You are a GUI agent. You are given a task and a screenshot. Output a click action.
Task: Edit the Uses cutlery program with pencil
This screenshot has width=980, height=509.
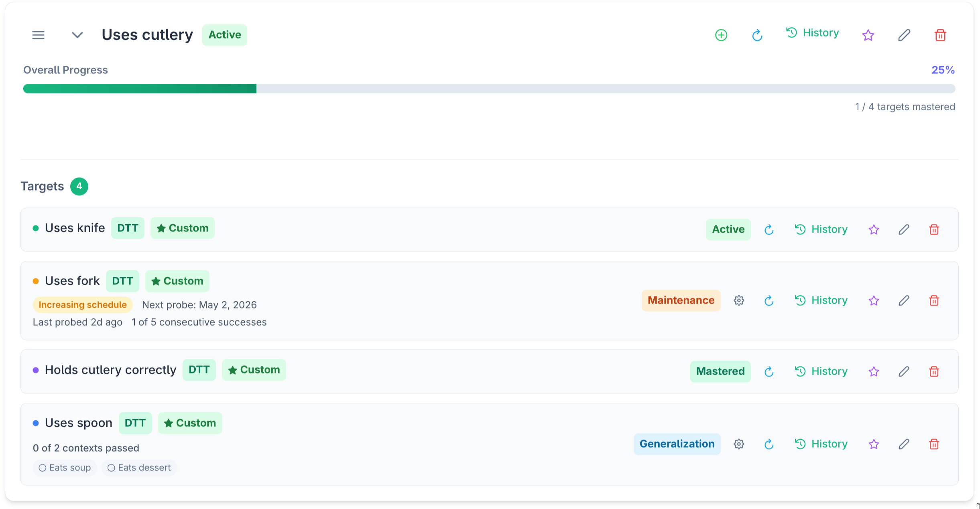pyautogui.click(x=904, y=35)
